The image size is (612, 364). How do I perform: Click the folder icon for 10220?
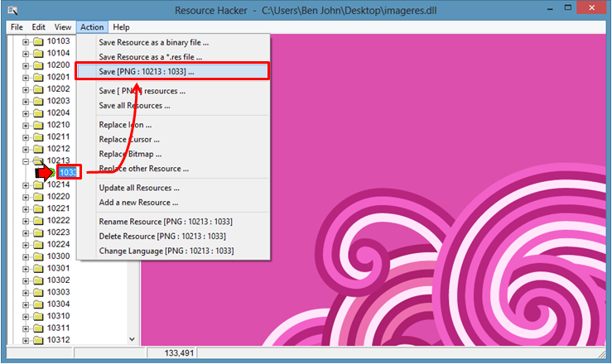[38, 197]
